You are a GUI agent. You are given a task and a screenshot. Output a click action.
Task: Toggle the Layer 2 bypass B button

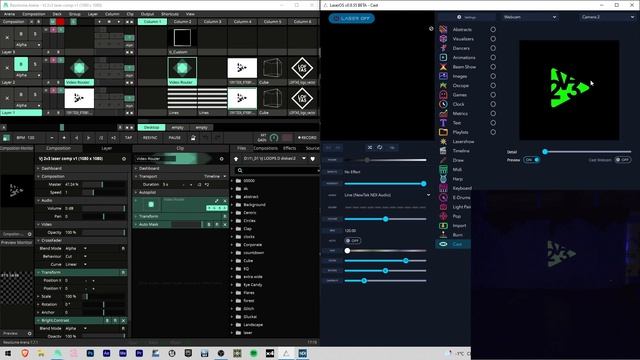[21, 64]
